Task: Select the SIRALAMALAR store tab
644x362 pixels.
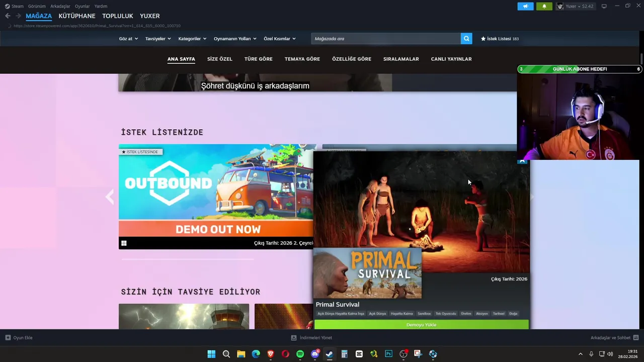Action: tap(401, 59)
